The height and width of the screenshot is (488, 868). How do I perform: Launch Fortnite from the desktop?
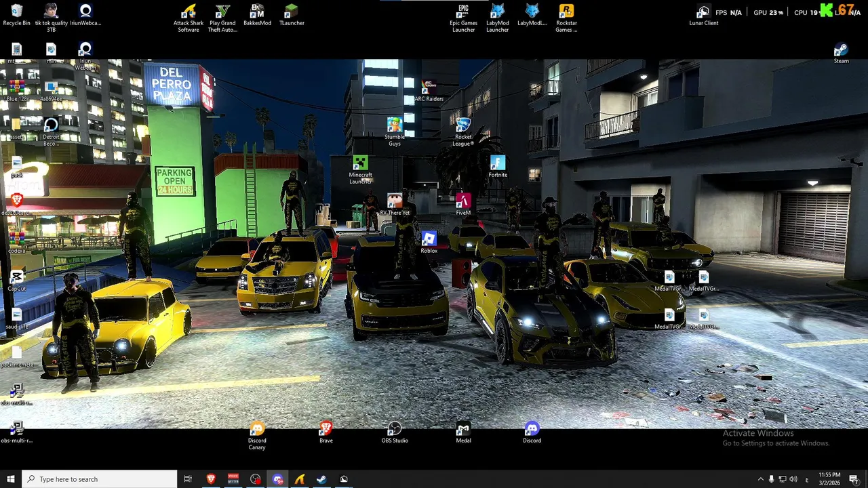click(x=497, y=167)
